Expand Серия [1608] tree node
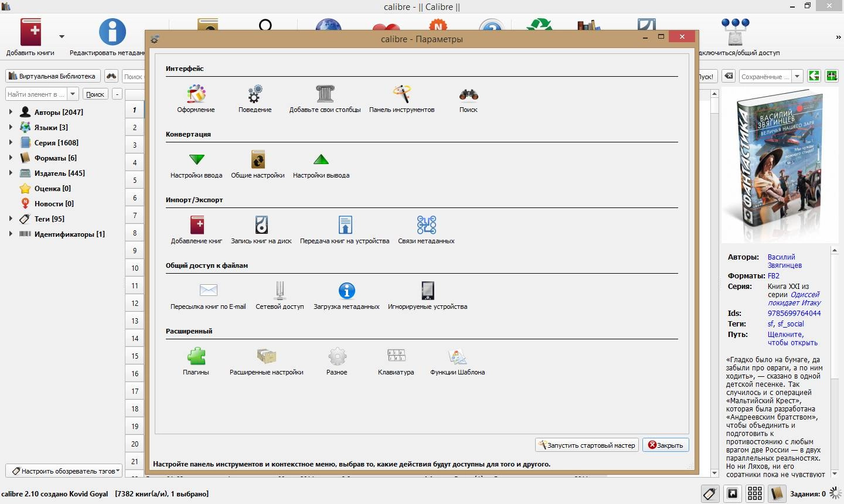Image resolution: width=844 pixels, height=504 pixels. (11, 142)
